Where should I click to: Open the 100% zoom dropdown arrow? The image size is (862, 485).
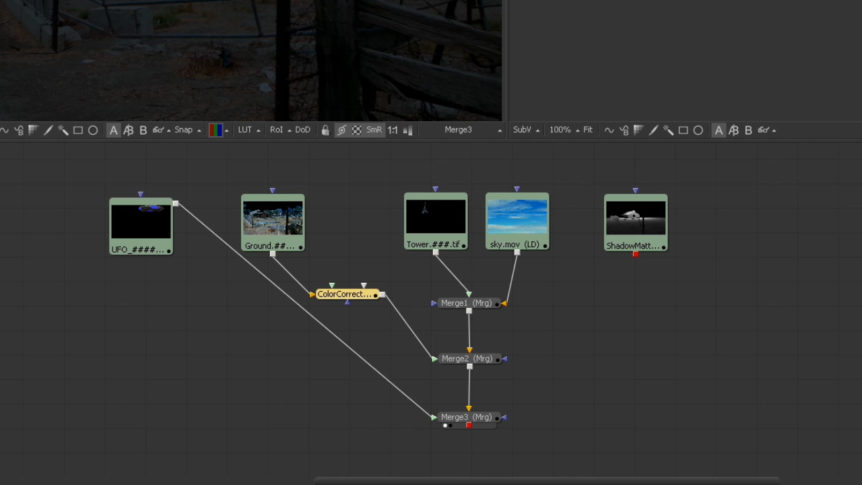tap(578, 131)
